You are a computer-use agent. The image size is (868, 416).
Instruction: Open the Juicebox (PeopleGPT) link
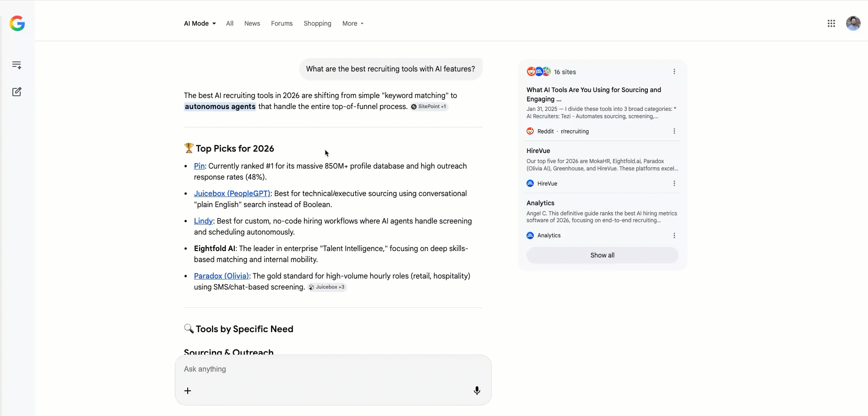click(232, 193)
